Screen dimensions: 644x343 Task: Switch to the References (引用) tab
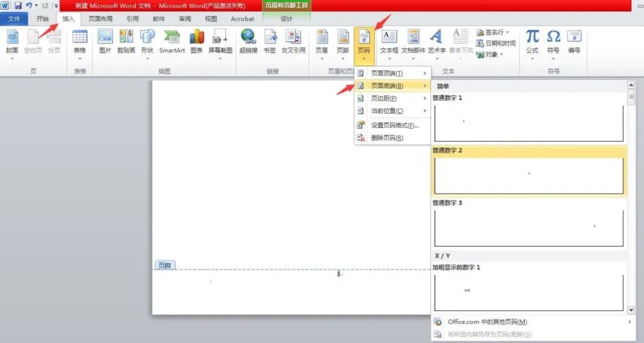click(132, 19)
